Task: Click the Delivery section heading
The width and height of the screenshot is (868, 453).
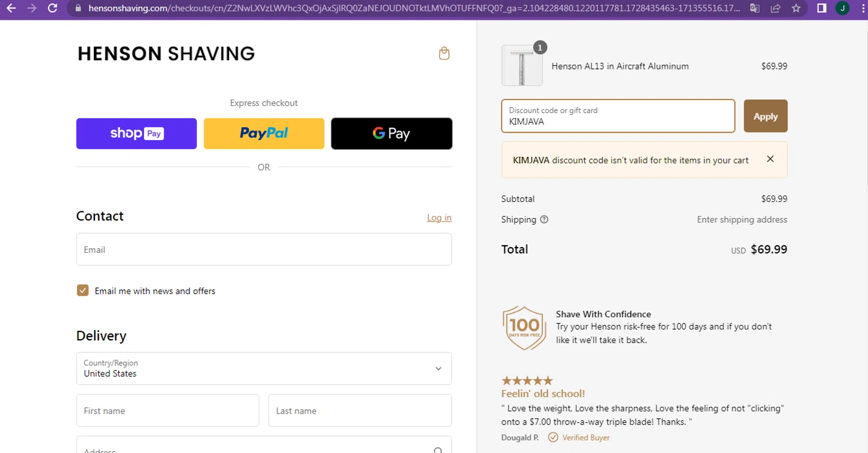Action: coord(101,336)
